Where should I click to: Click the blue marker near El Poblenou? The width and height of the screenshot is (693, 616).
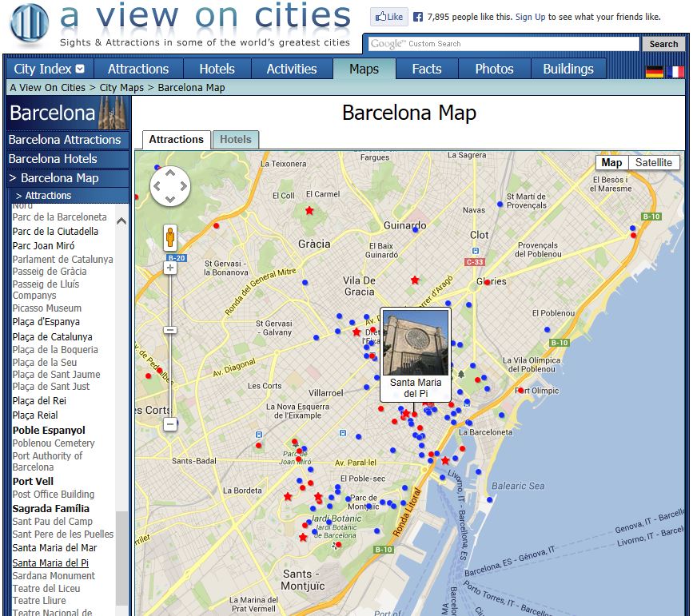[548, 330]
